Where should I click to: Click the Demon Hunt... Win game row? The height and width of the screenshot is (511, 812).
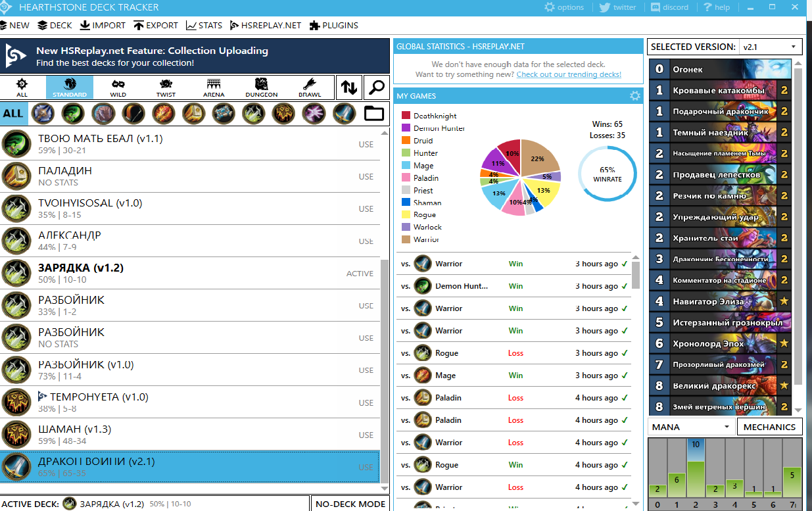click(x=514, y=286)
